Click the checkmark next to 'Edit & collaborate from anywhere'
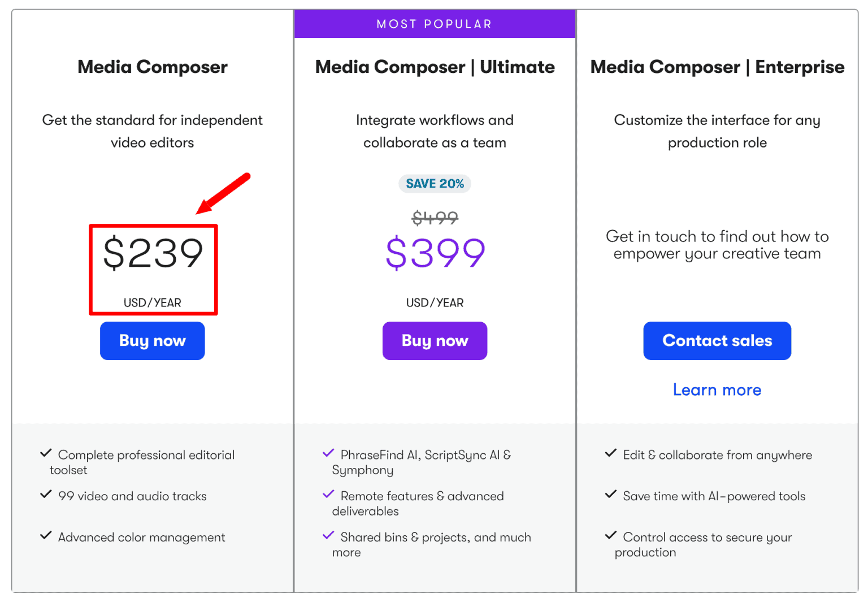This screenshot has width=868, height=598. [x=611, y=453]
